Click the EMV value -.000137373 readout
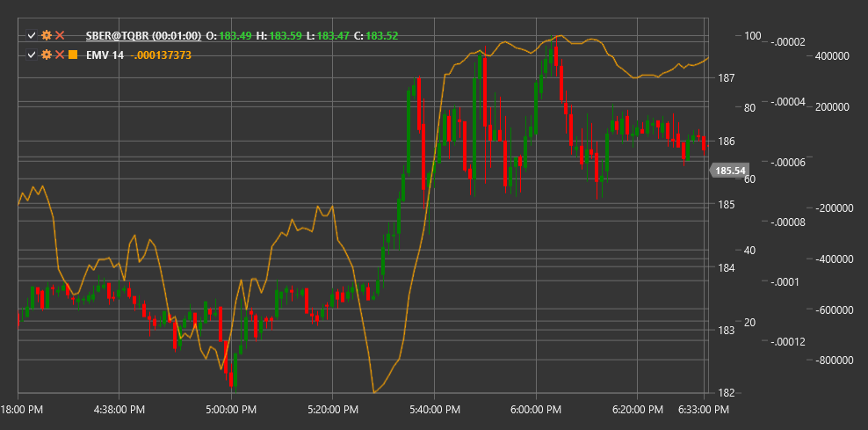868x430 pixels. point(161,55)
